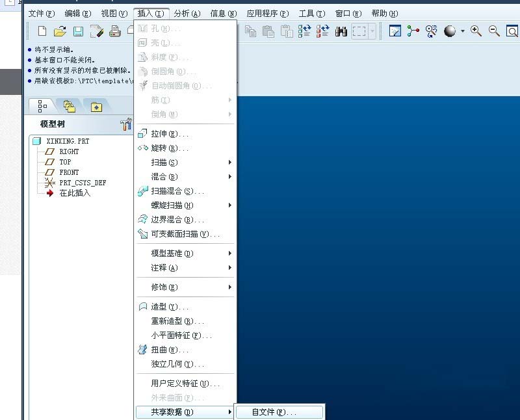Open the 视图(V) menu
Image resolution: width=520 pixels, height=420 pixels.
(x=114, y=14)
